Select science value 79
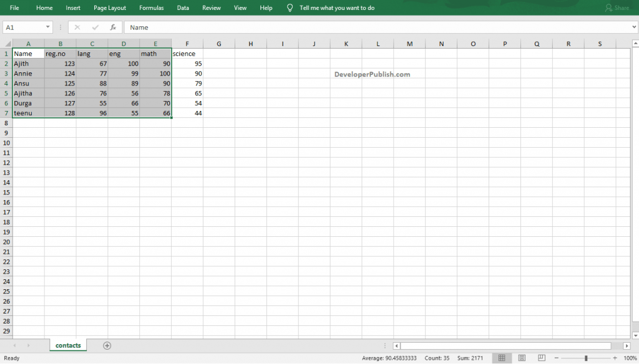This screenshot has height=364, width=639. tap(187, 84)
